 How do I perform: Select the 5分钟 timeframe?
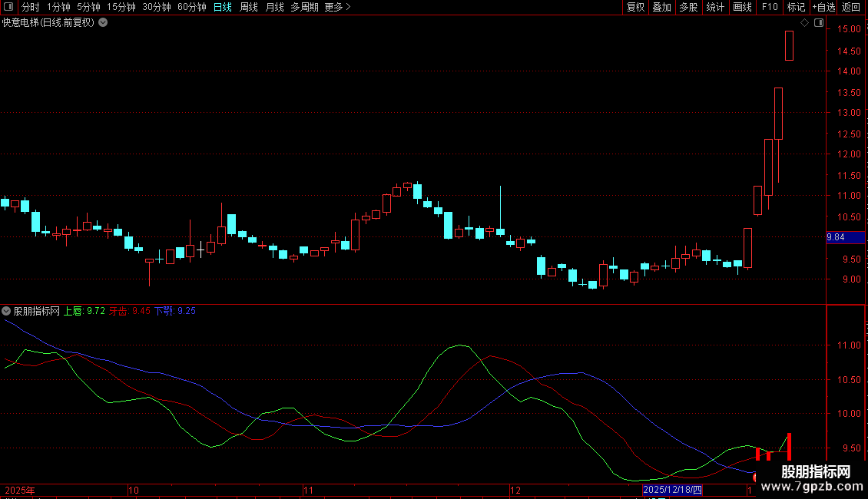[x=88, y=7]
